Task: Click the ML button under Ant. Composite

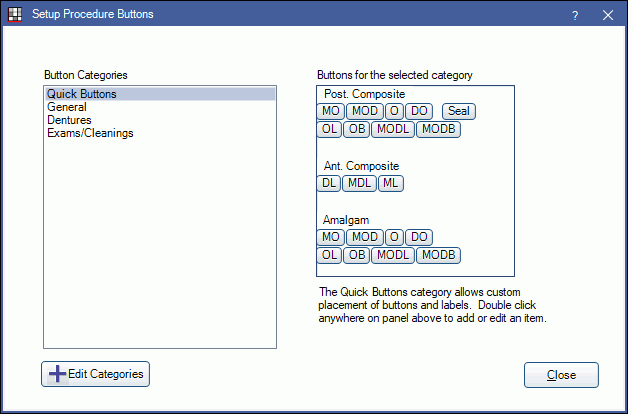Action: [390, 183]
